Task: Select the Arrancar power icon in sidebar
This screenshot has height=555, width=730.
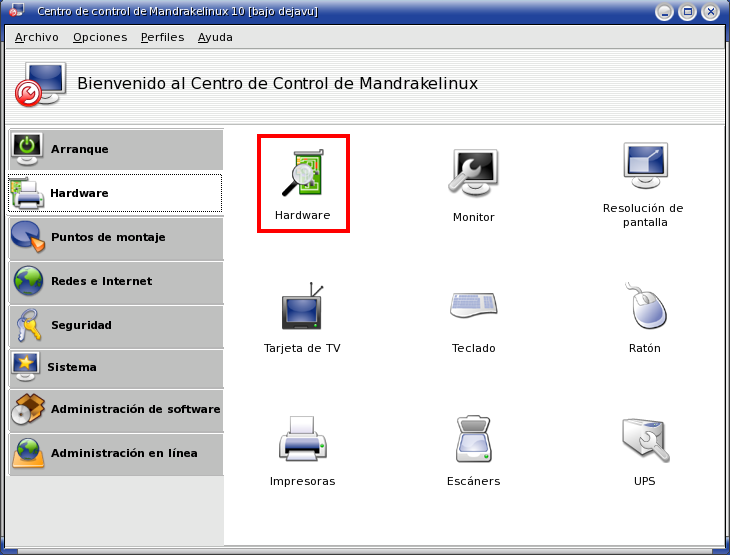Action: (x=27, y=149)
